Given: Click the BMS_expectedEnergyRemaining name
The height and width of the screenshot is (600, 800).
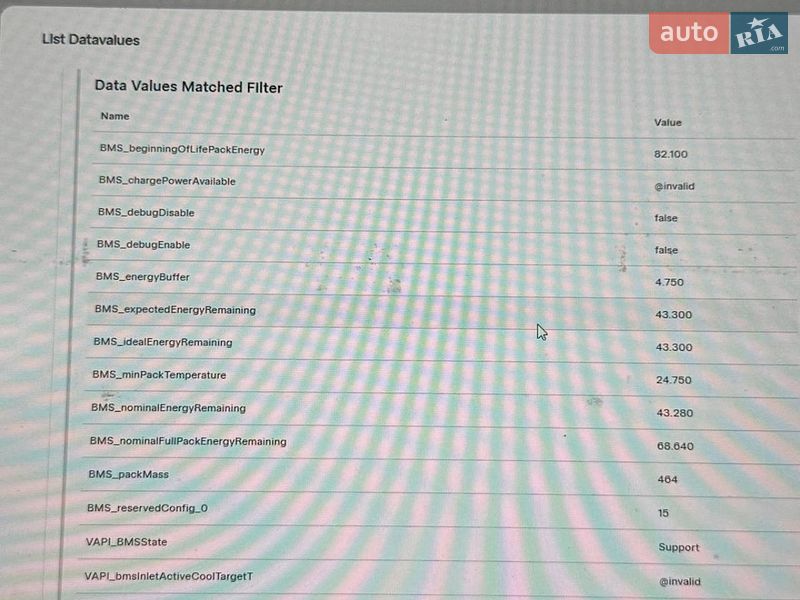Looking at the screenshot, I should [x=175, y=310].
